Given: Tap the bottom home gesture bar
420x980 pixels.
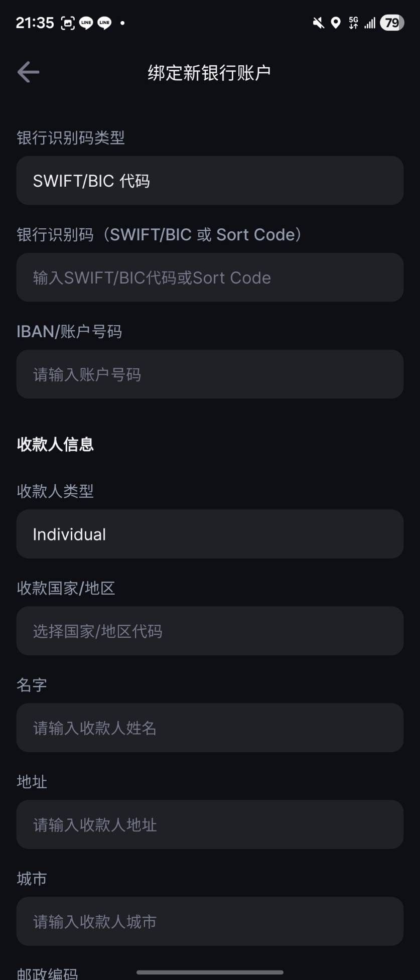Looking at the screenshot, I should pyautogui.click(x=210, y=972).
